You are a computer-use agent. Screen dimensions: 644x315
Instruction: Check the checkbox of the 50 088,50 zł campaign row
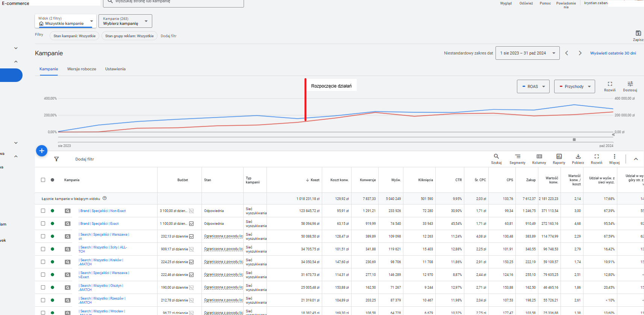pos(43,236)
